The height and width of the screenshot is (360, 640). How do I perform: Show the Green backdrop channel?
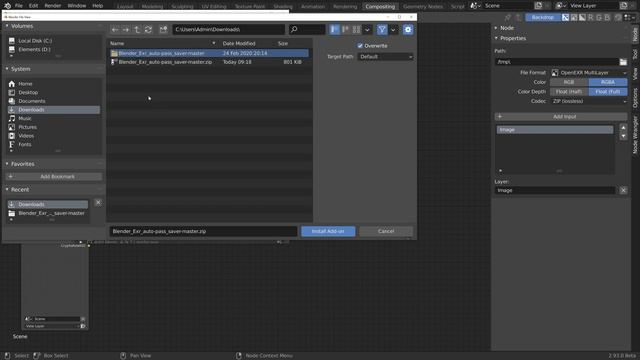pyautogui.click(x=599, y=17)
